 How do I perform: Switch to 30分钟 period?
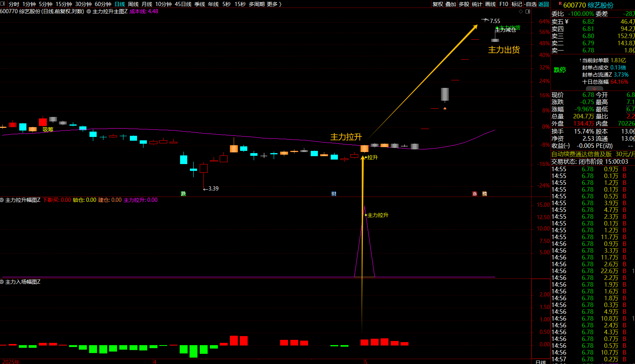pyautogui.click(x=83, y=4)
